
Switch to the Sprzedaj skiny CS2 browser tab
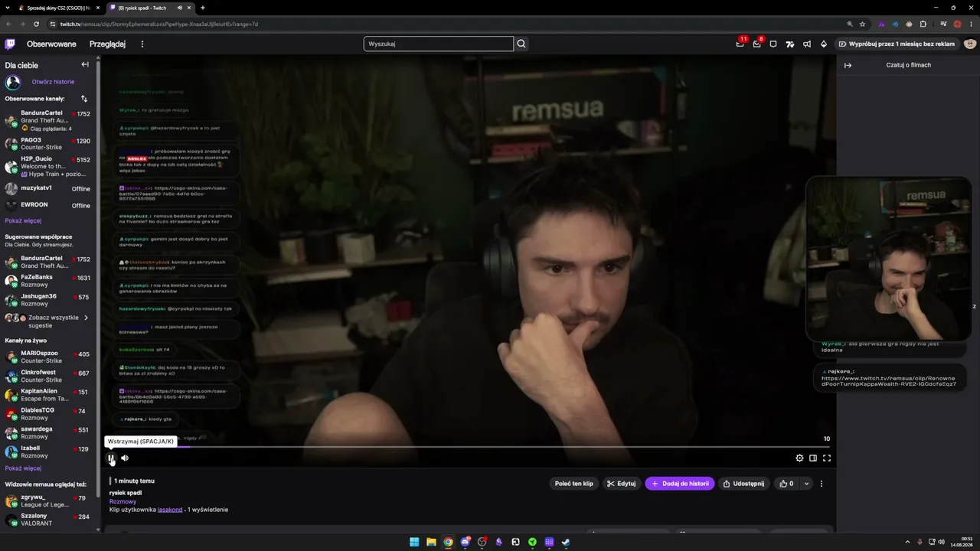tap(58, 8)
